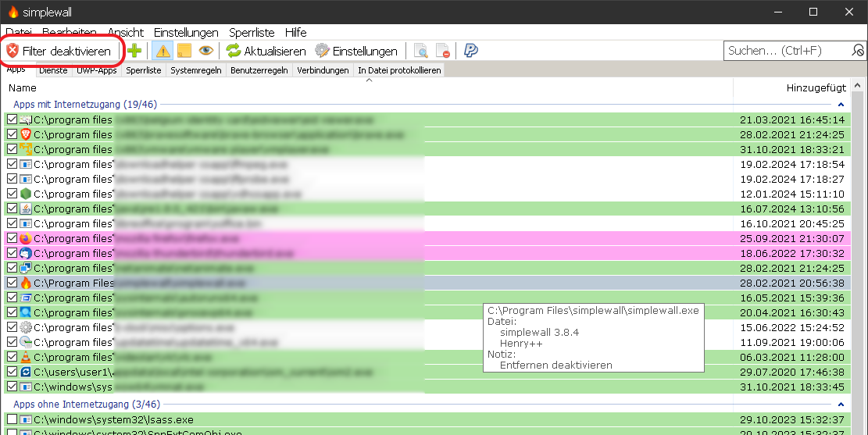868x435 pixels.
Task: Open the log viewer magnifier-page icon
Action: 420,51
